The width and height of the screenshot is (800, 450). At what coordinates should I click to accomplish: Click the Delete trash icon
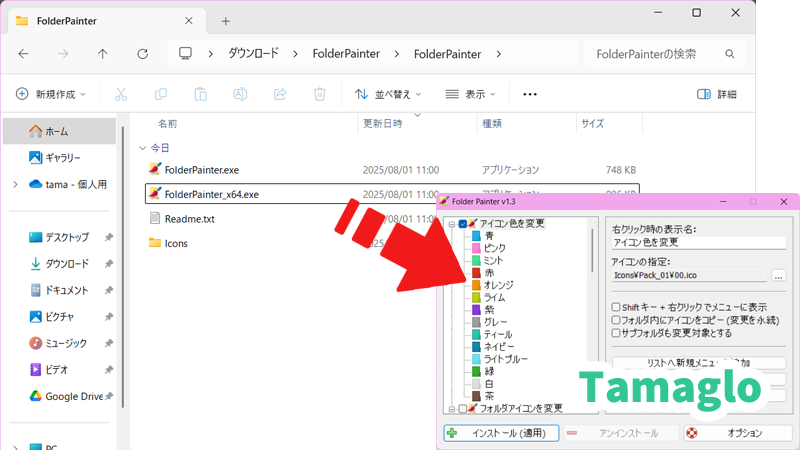319,94
